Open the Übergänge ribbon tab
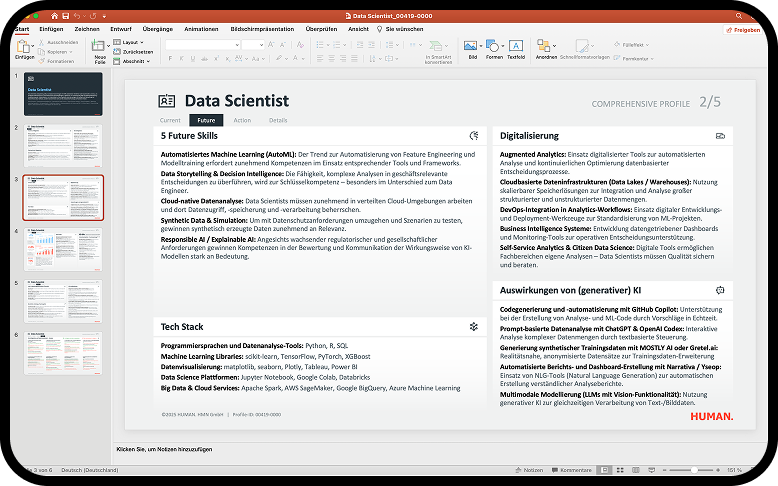The image size is (778, 486). (x=157, y=29)
